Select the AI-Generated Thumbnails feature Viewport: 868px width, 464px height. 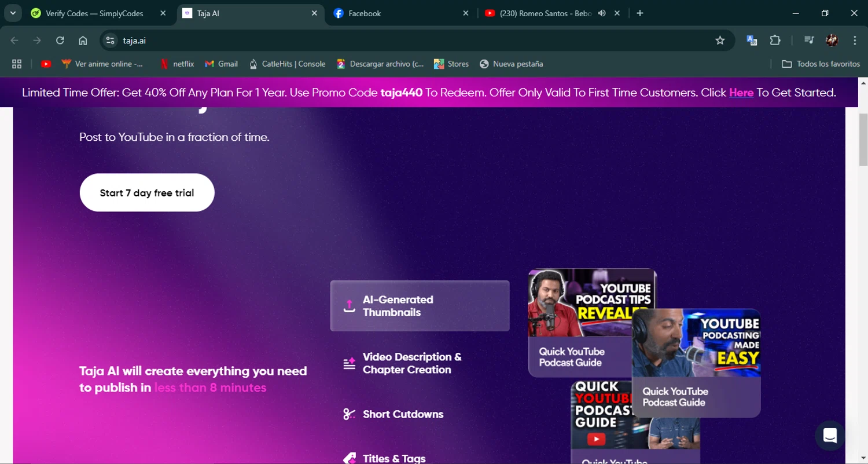coord(420,306)
